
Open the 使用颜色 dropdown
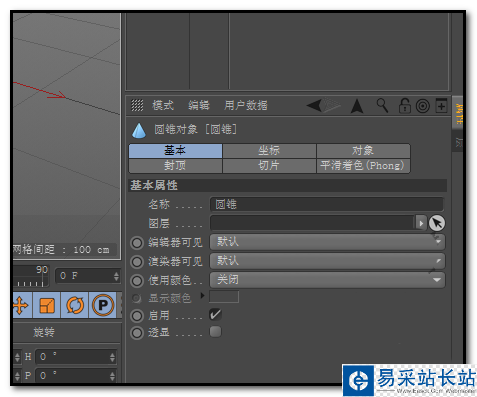(327, 280)
